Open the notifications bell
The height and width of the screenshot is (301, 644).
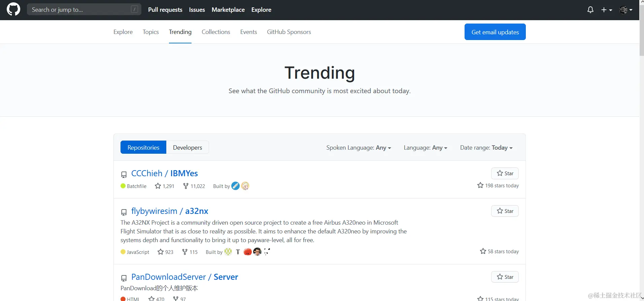point(590,10)
